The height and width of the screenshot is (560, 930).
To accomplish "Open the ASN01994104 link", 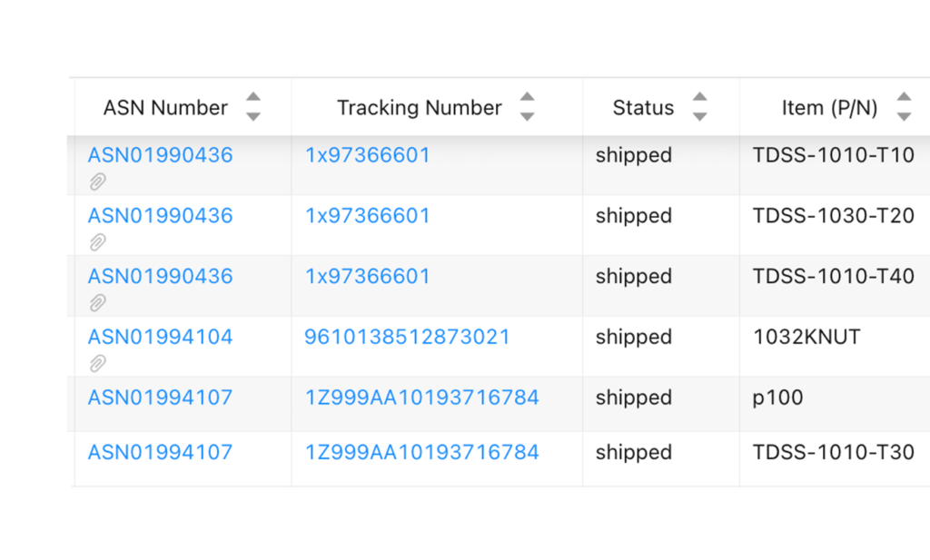I will [160, 337].
